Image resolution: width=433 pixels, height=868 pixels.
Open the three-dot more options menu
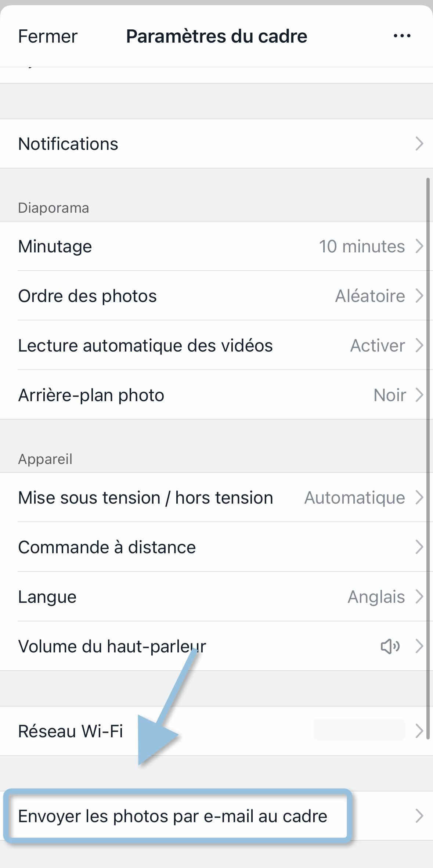(x=402, y=36)
